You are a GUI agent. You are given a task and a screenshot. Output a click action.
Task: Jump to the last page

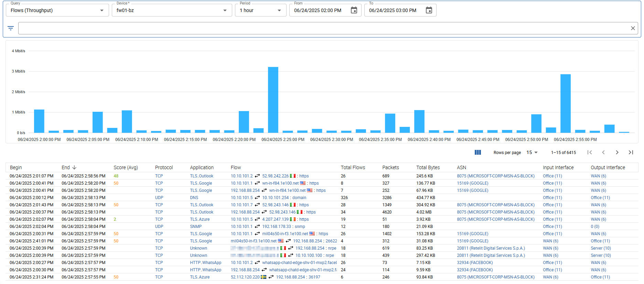pyautogui.click(x=631, y=152)
